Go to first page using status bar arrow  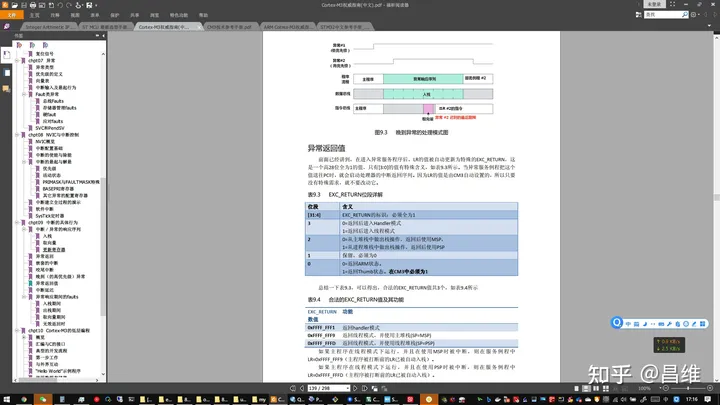293,388
